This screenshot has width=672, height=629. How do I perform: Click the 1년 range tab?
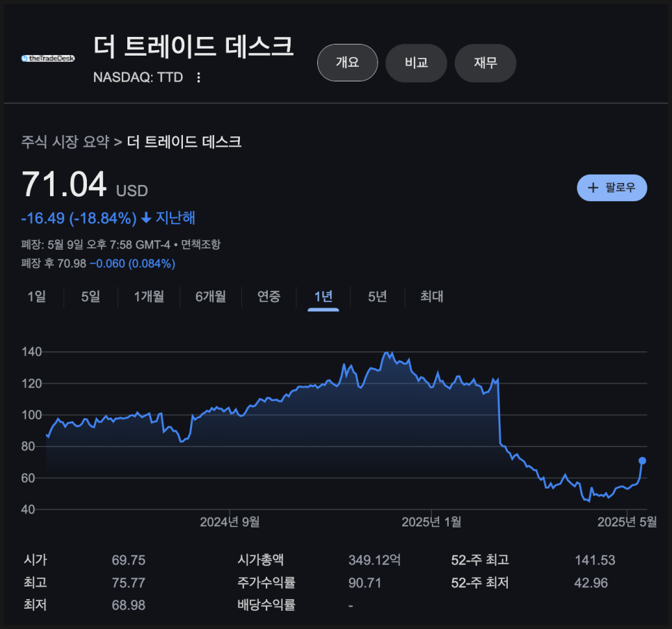pos(323,296)
